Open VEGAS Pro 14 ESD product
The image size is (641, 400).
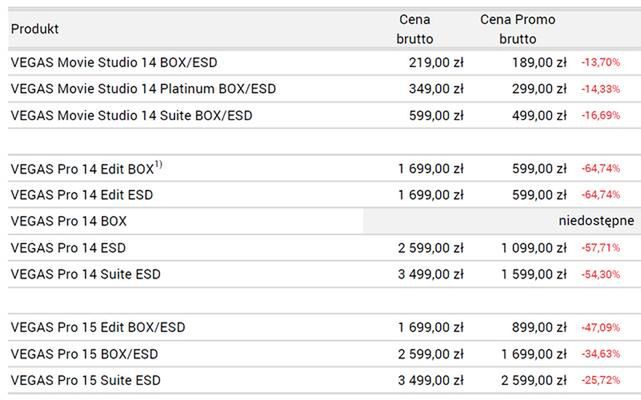click(x=68, y=248)
